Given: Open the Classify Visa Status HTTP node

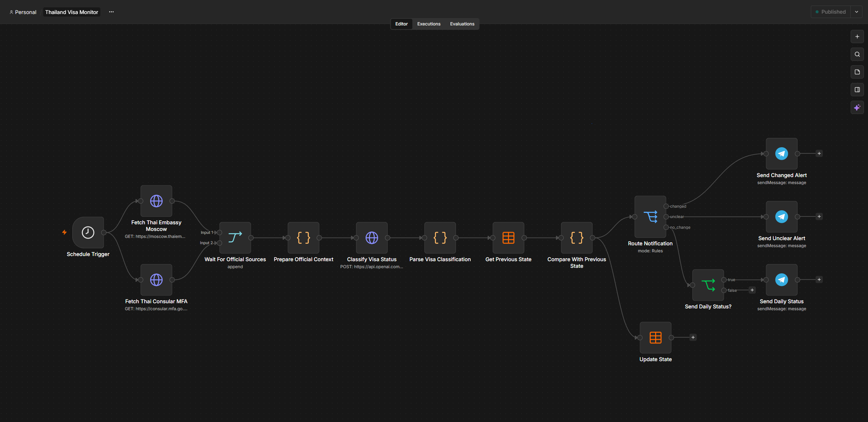Looking at the screenshot, I should click(372, 238).
